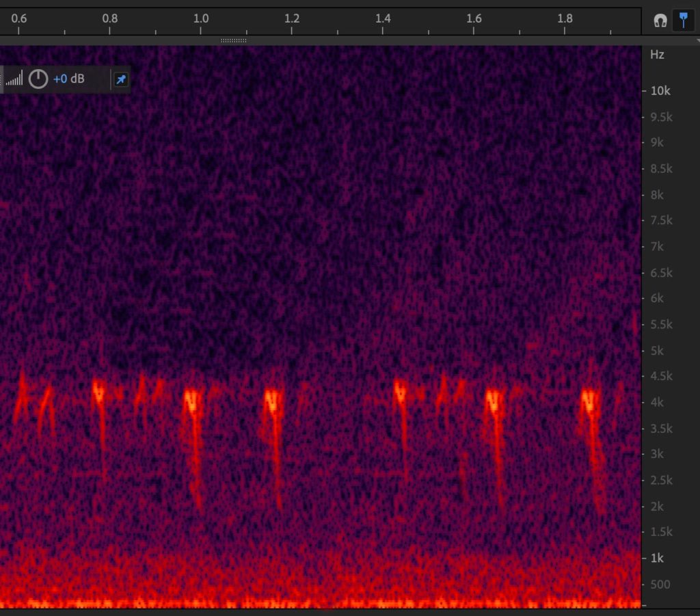The width and height of the screenshot is (700, 616).
Task: Click the 10k frequency scale label
Action: [x=660, y=91]
